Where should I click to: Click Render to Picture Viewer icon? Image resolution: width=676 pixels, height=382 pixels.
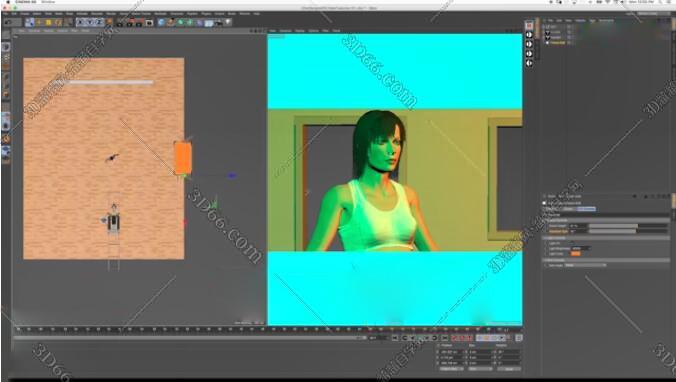point(130,22)
